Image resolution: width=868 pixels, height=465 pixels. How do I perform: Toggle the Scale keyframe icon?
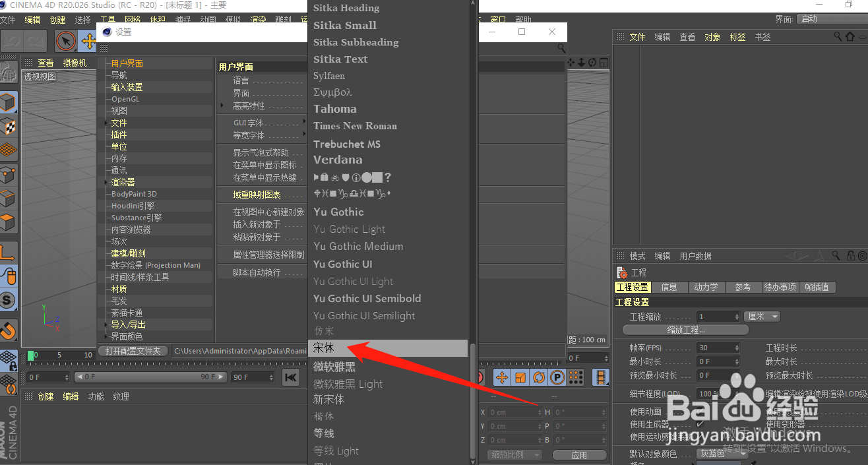pos(520,377)
